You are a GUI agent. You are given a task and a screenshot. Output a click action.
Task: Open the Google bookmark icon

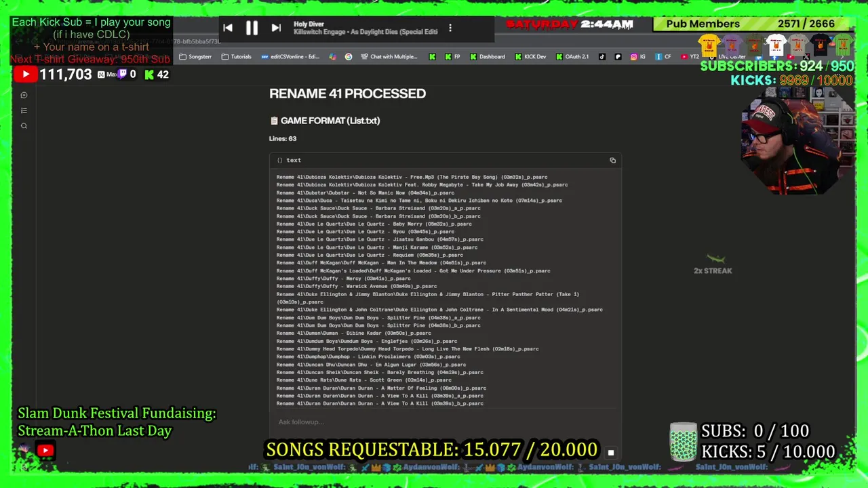point(349,57)
